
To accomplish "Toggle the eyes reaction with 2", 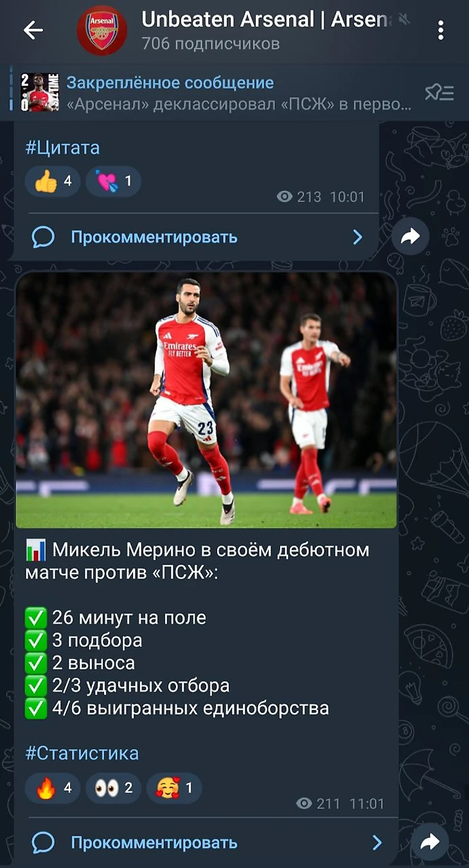I will point(113,788).
